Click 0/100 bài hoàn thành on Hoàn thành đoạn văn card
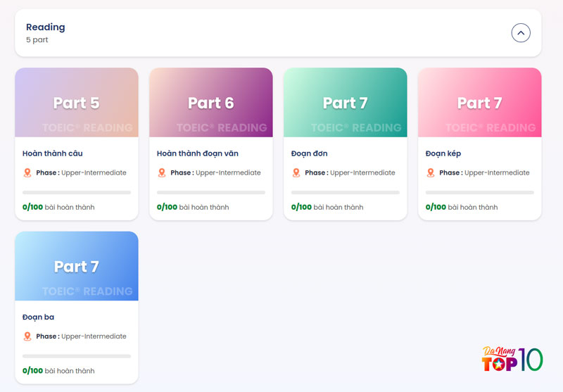Viewport: 563px width, 392px height. click(x=193, y=207)
